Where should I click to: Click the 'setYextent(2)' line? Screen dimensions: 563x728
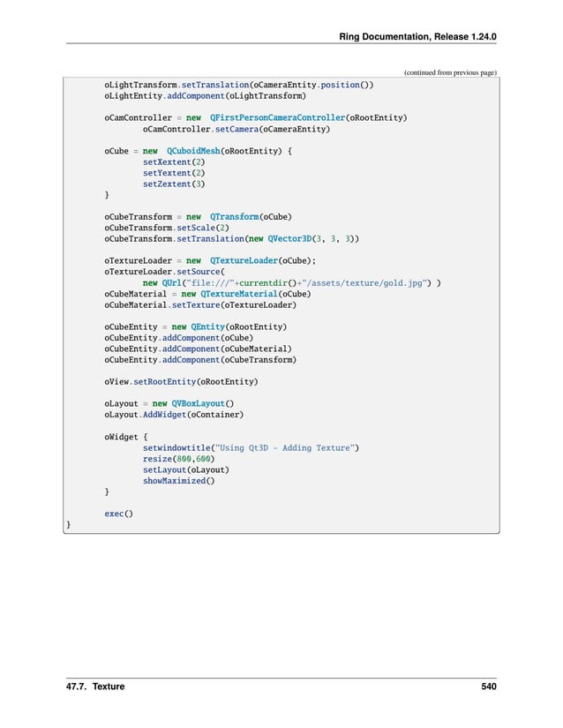[174, 173]
